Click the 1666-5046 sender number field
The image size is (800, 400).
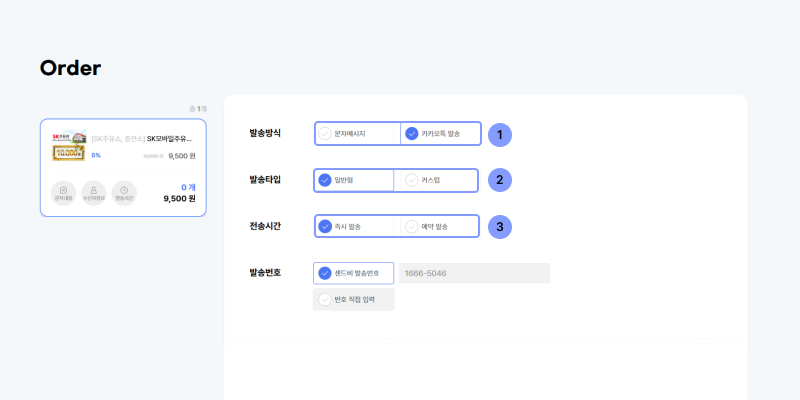point(474,273)
